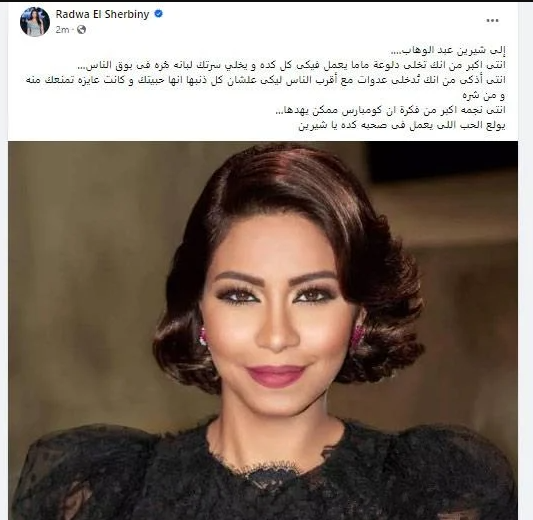Click the pink earring in the photo
Screen dimensions: 533x520
click(x=203, y=336)
